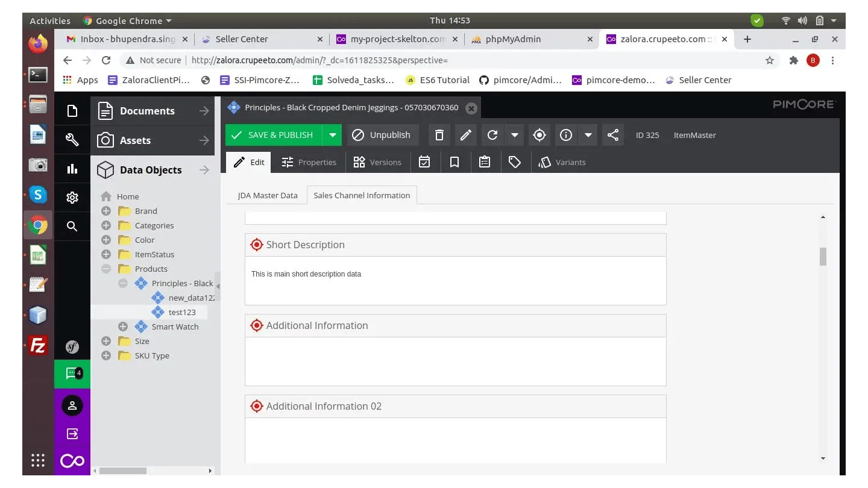Collapse the Products folder in tree
868x488 pixels.
pos(106,269)
